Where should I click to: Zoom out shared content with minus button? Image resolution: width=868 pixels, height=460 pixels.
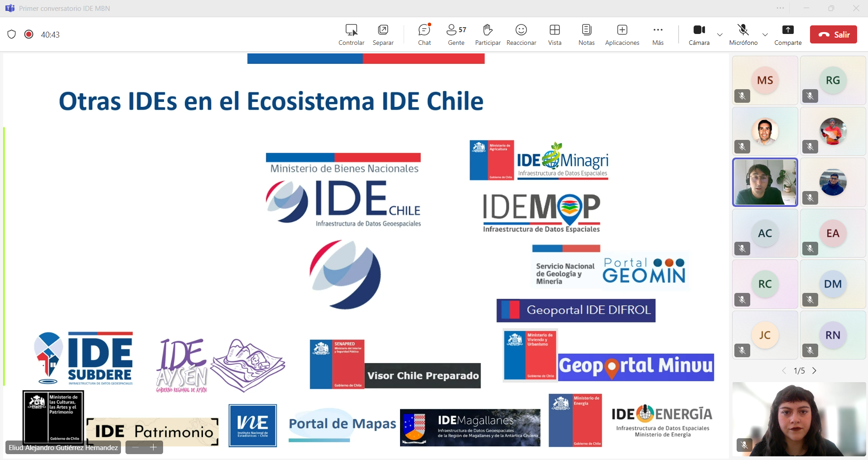point(135,447)
